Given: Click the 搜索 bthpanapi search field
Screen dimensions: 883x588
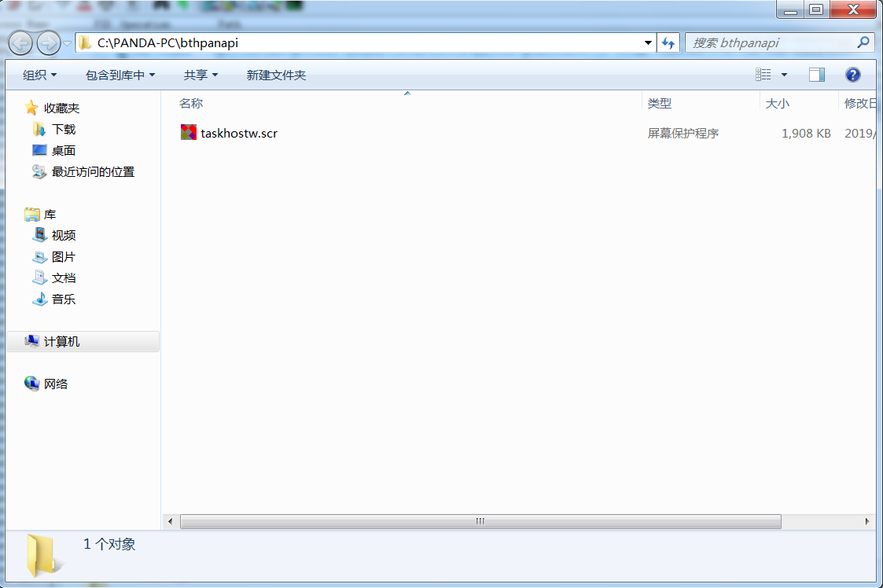Looking at the screenshot, I should [771, 42].
